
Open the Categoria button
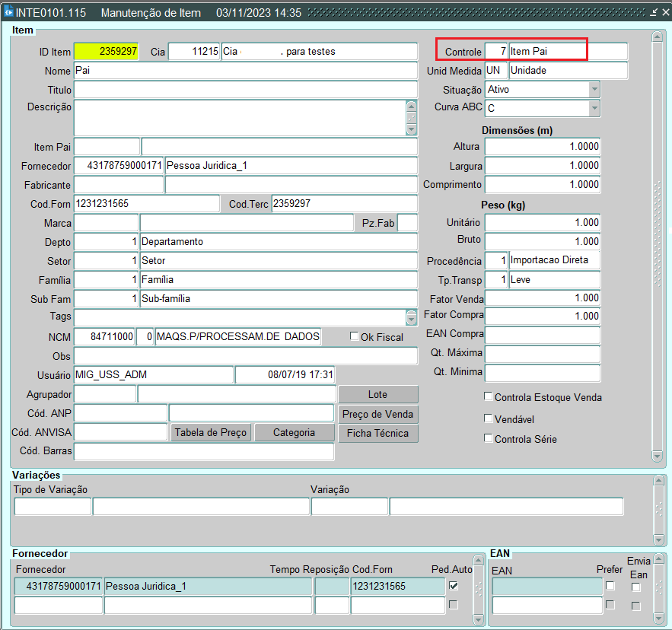(x=294, y=432)
